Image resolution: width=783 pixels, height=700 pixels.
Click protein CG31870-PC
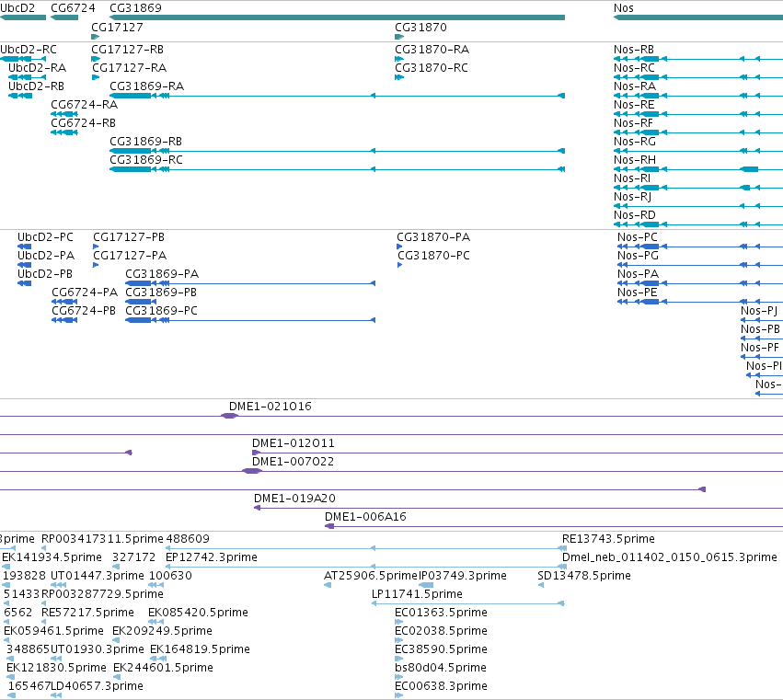[433, 256]
